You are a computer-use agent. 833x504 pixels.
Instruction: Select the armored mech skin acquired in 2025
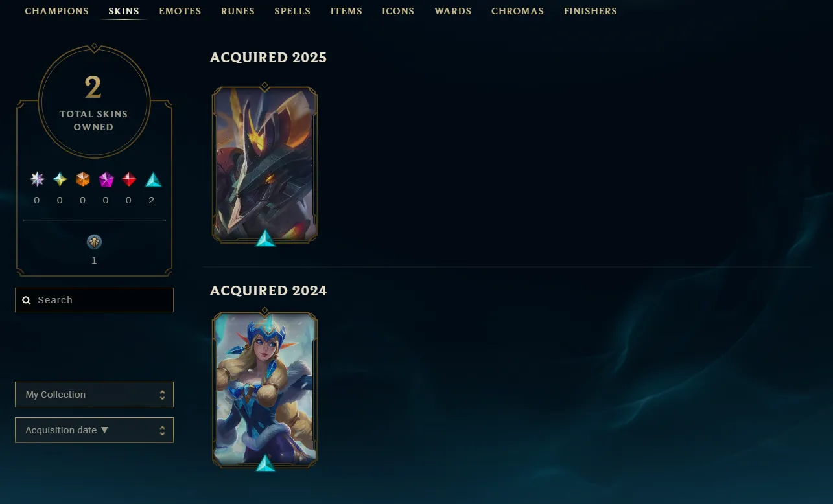pos(264,165)
